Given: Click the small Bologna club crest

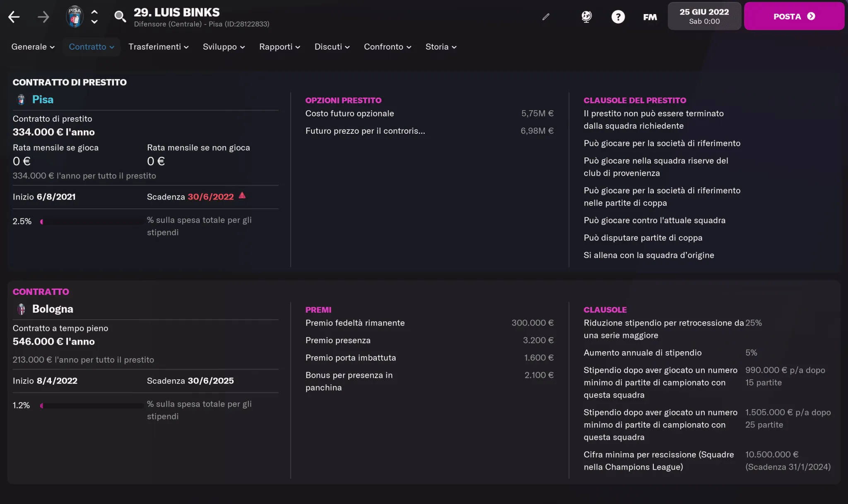Looking at the screenshot, I should coord(21,309).
